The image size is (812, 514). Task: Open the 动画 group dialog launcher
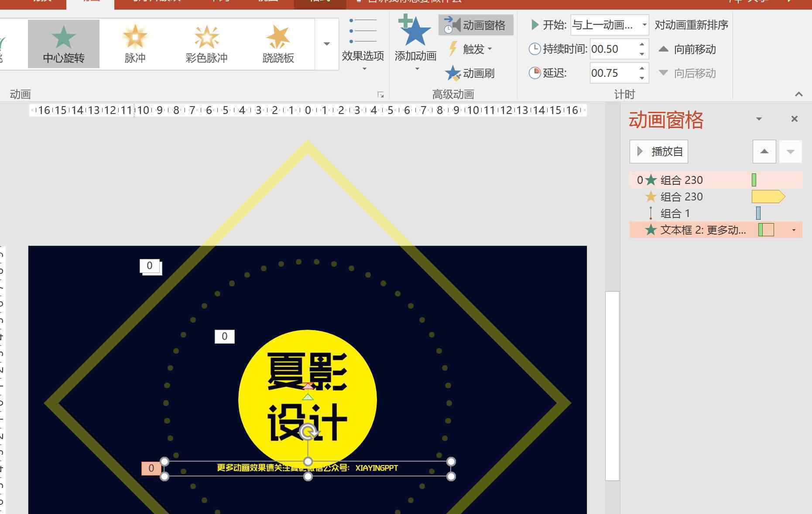[380, 94]
